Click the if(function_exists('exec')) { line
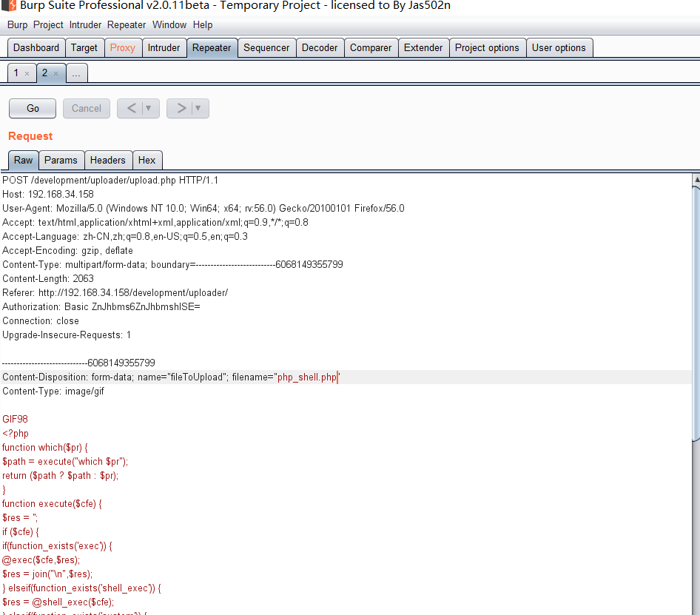 click(57, 546)
